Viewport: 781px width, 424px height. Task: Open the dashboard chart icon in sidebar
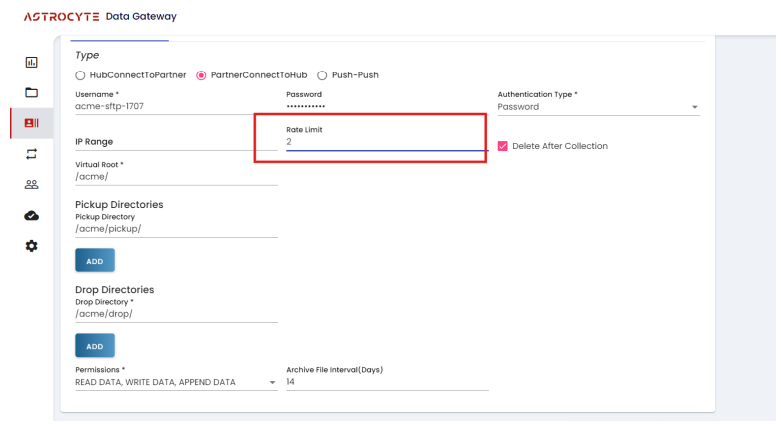click(31, 63)
